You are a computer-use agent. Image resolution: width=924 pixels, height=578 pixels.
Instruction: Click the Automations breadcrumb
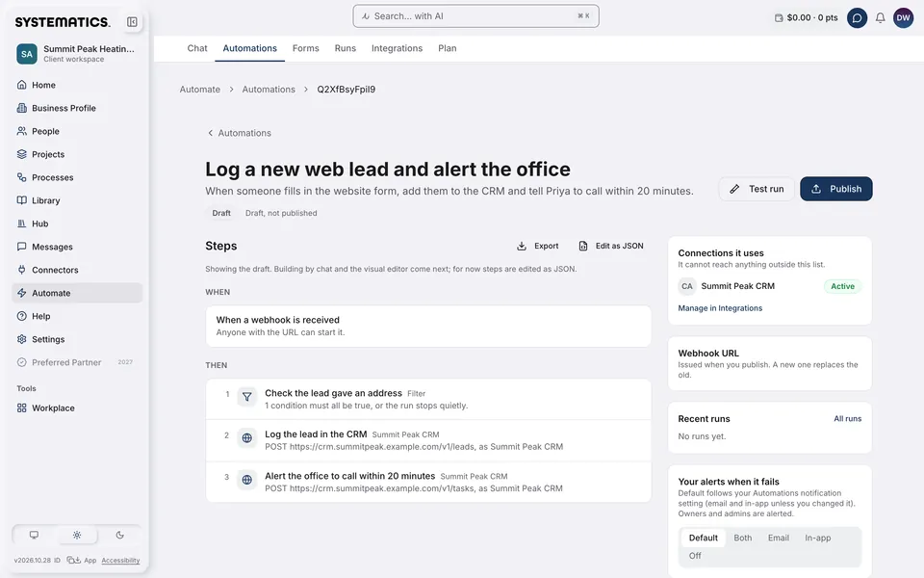pos(269,89)
